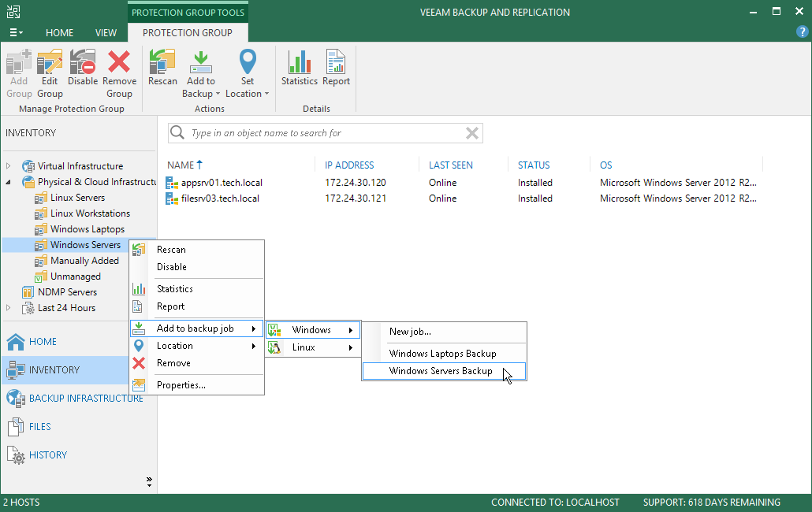Switch to the VIEW ribbon tab
Screen dimensions: 812x512
pyautogui.click(x=106, y=32)
